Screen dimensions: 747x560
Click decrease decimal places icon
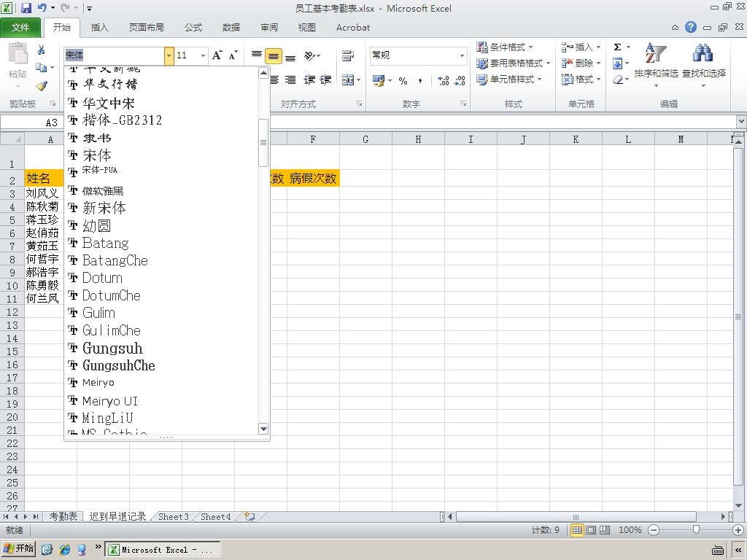[x=460, y=80]
